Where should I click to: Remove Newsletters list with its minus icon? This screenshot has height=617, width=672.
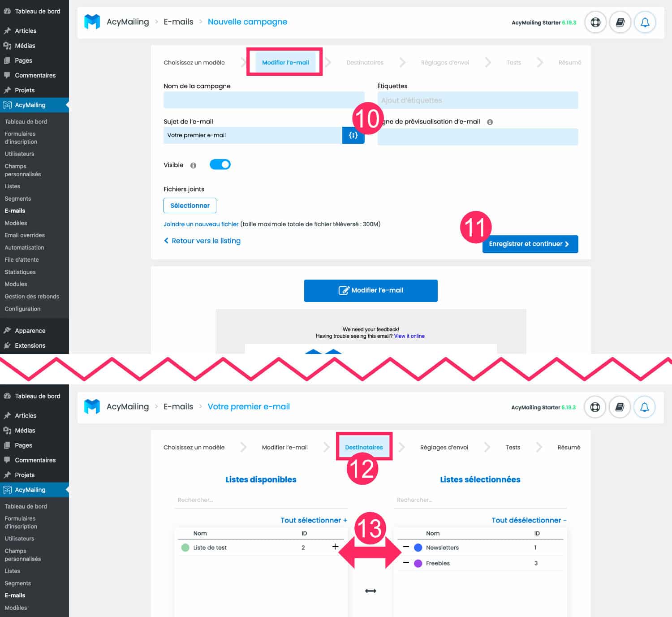[x=406, y=547]
